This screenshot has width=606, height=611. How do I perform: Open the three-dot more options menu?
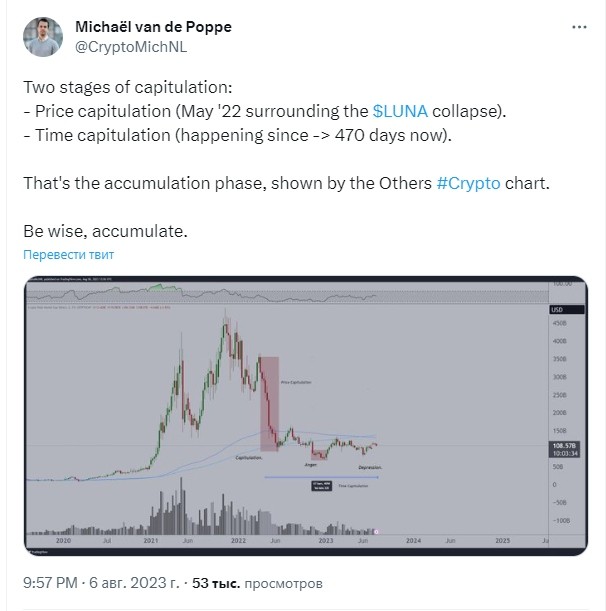coord(579,27)
